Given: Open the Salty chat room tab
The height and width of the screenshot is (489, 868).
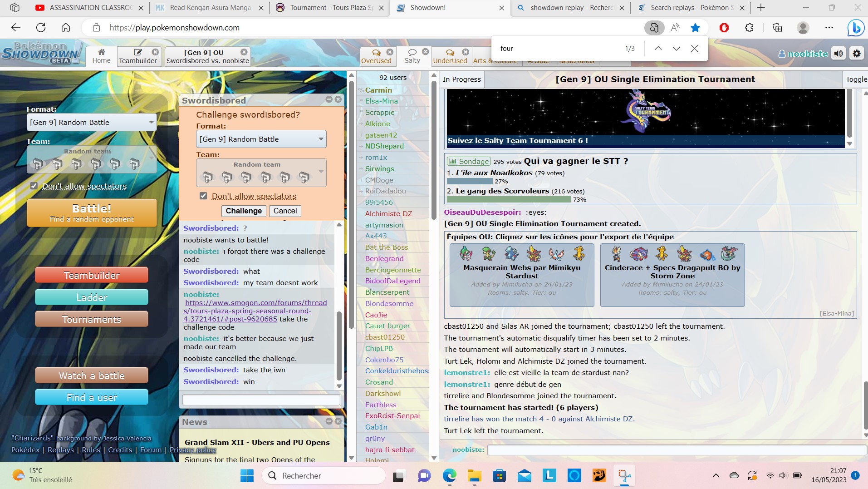Looking at the screenshot, I should pyautogui.click(x=412, y=56).
